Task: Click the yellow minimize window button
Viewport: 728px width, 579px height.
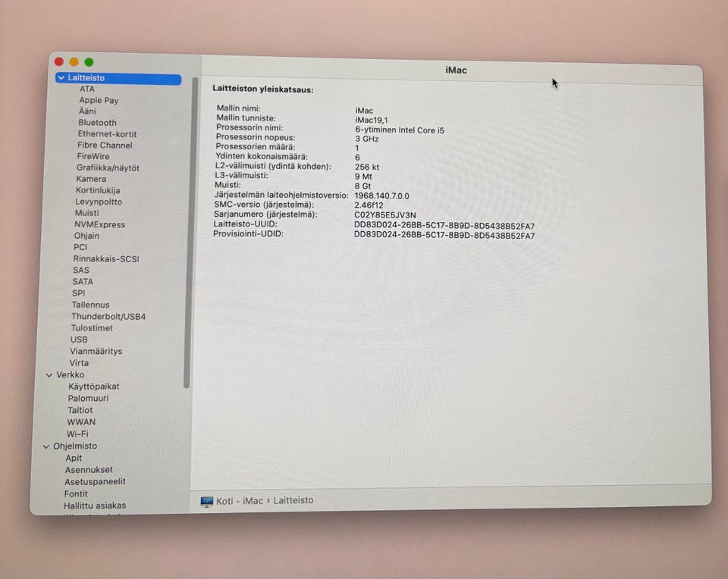Action: 74,62
